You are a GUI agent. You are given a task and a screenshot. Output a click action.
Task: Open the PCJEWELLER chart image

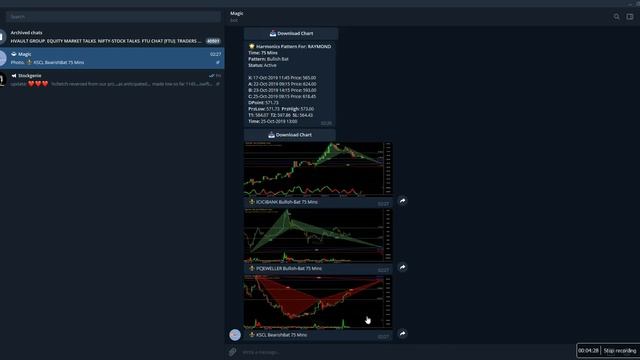(318, 236)
